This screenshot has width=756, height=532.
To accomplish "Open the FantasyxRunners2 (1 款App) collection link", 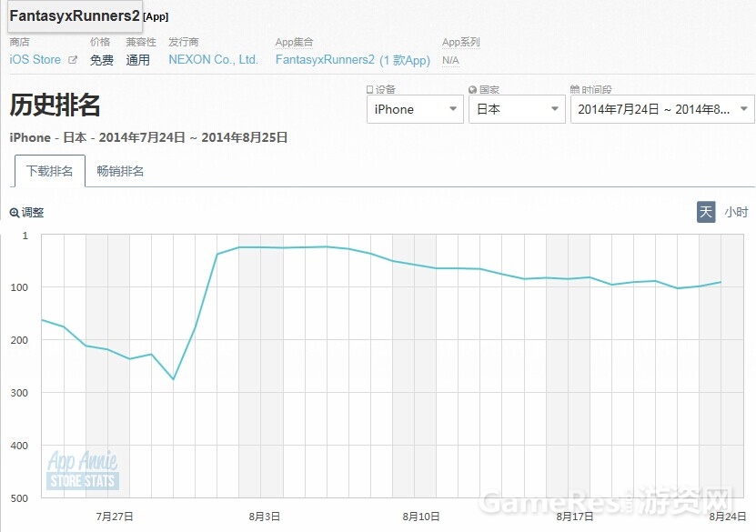I will (352, 60).
